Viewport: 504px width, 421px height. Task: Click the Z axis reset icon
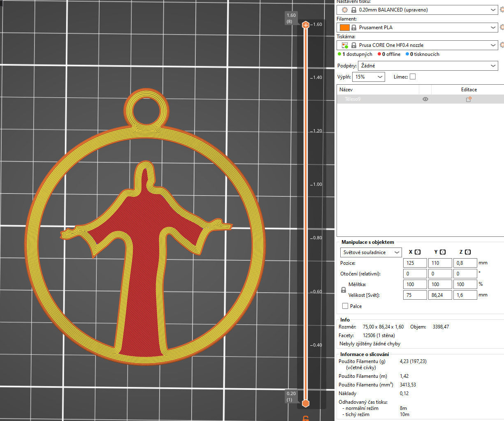(468, 252)
